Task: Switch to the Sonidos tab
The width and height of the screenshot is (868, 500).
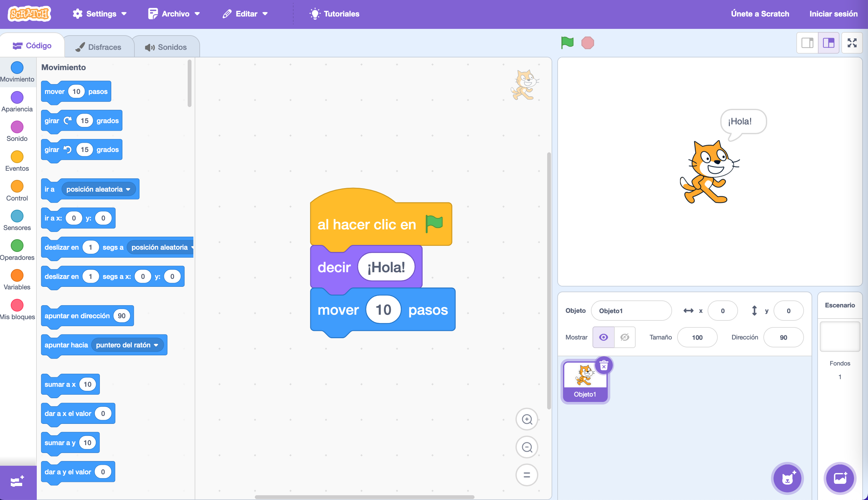Action: click(x=167, y=46)
